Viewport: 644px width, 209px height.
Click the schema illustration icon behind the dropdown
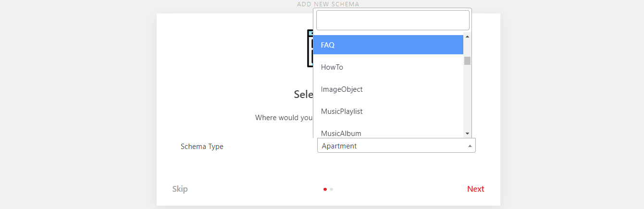[x=310, y=48]
